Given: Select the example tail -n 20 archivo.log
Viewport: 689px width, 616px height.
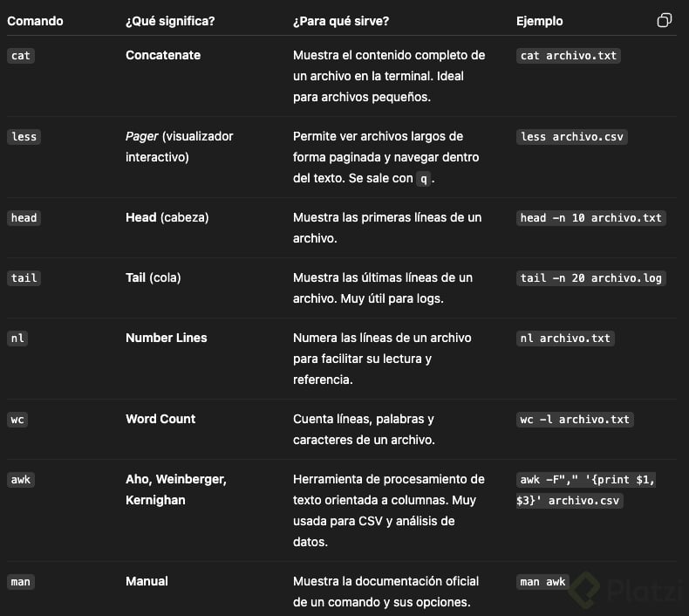Looking at the screenshot, I should pos(590,278).
